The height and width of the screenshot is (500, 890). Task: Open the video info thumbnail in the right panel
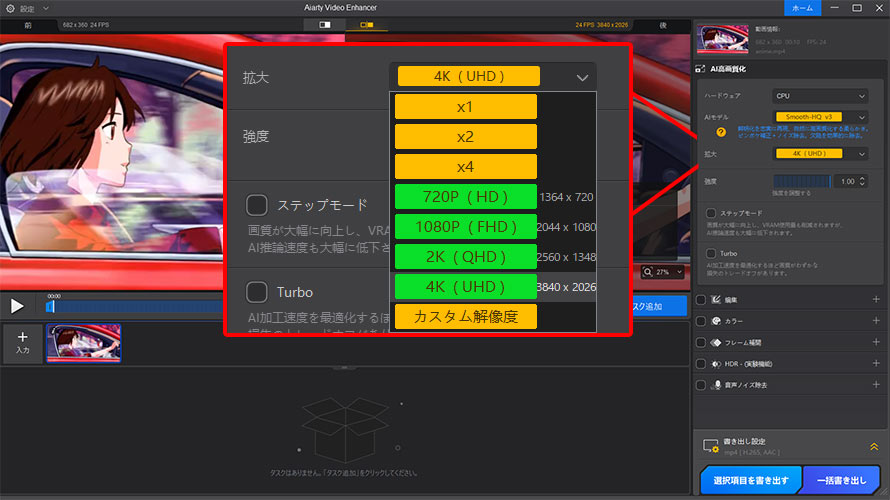(723, 39)
